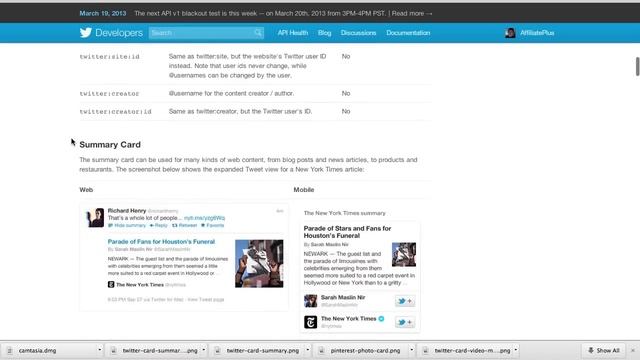
Task: Click the twitter-card-summary.png file icon
Action: (218, 351)
